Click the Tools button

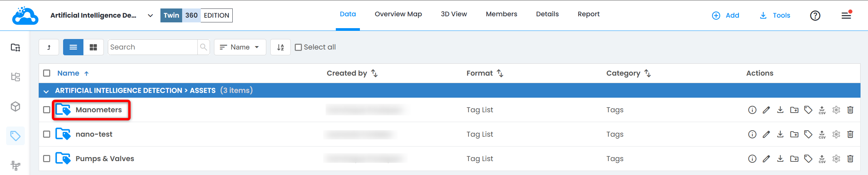point(775,16)
